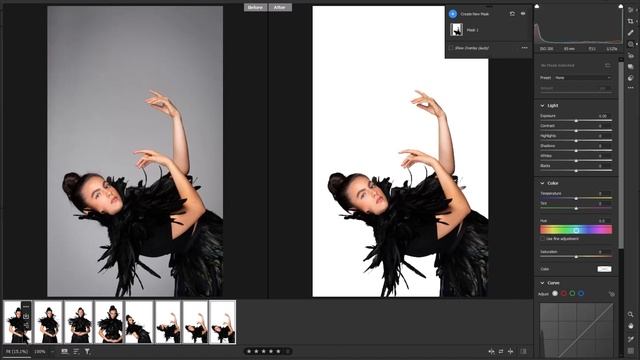Open the filmstrip filter funnel icon
640x360 pixels.
[x=87, y=351]
